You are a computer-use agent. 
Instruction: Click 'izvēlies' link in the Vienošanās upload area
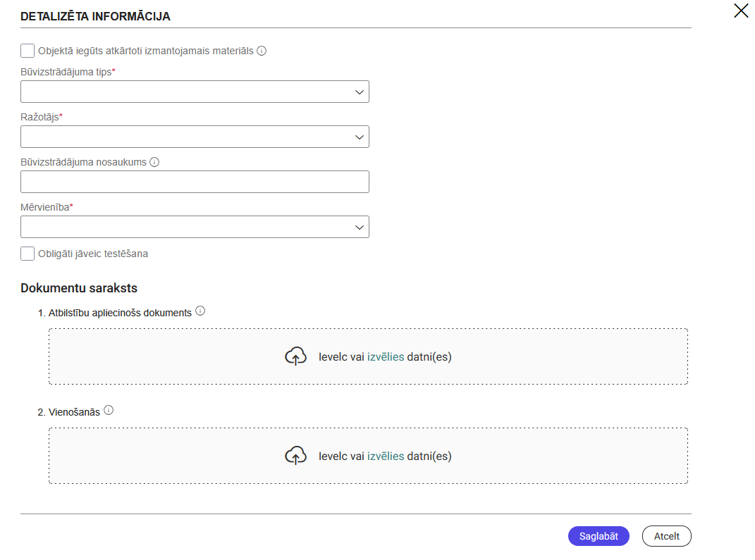pos(386,456)
